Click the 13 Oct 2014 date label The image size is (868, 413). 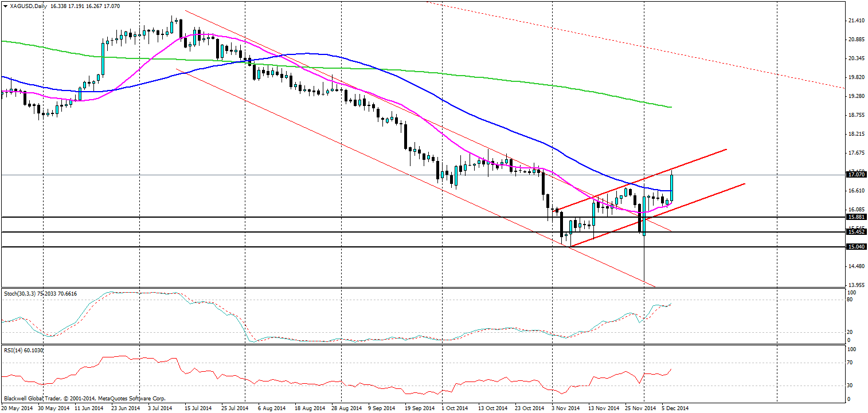tap(493, 408)
